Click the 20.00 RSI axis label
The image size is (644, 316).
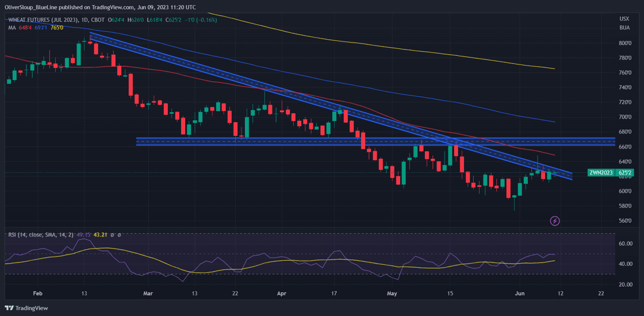coord(626,284)
